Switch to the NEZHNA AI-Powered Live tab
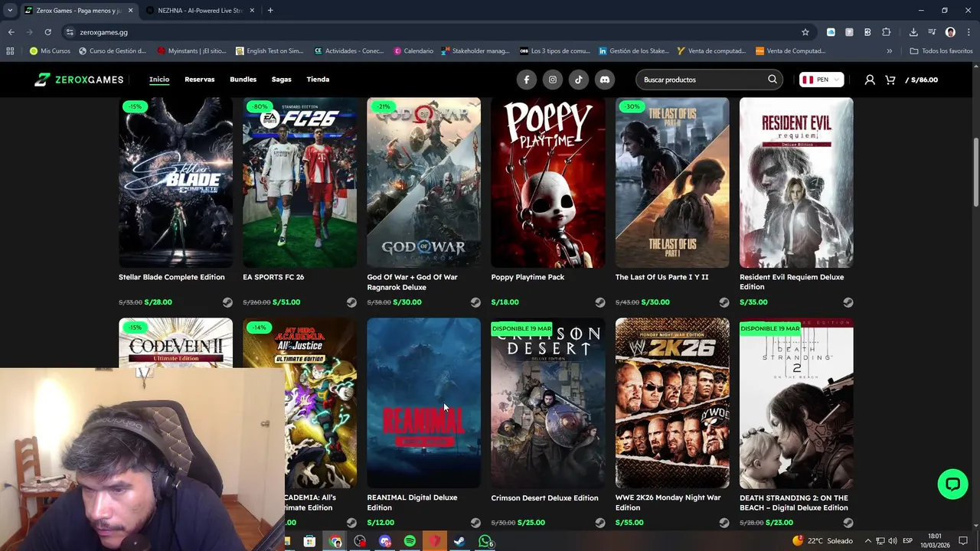This screenshot has height=551, width=980. (x=199, y=11)
